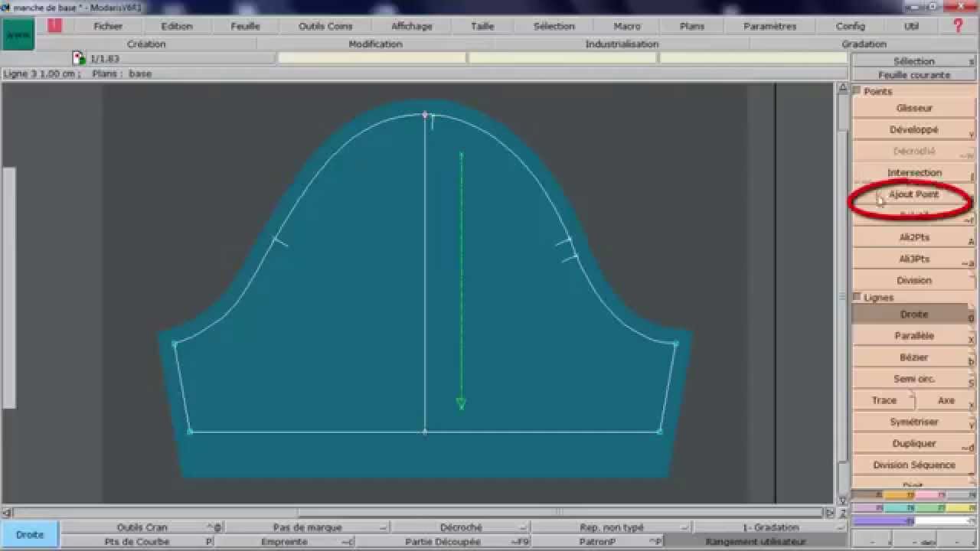Select the Ajout Point tool
980x551 pixels.
click(914, 194)
